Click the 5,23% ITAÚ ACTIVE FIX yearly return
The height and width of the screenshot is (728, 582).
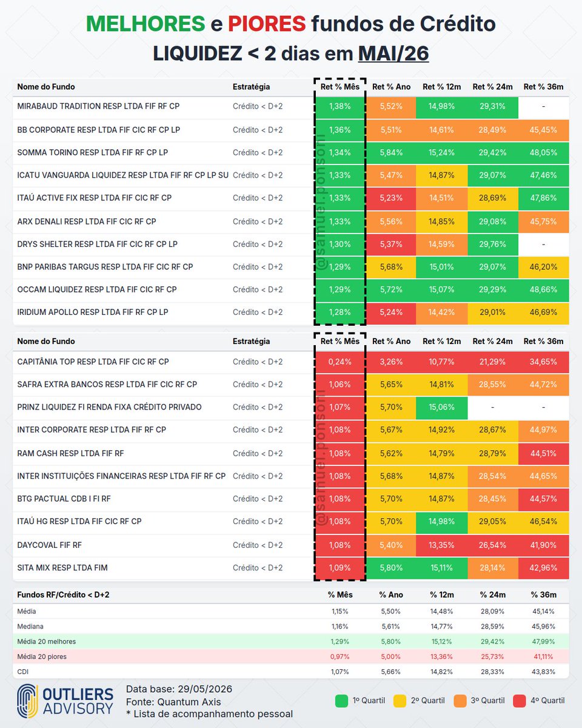point(391,198)
